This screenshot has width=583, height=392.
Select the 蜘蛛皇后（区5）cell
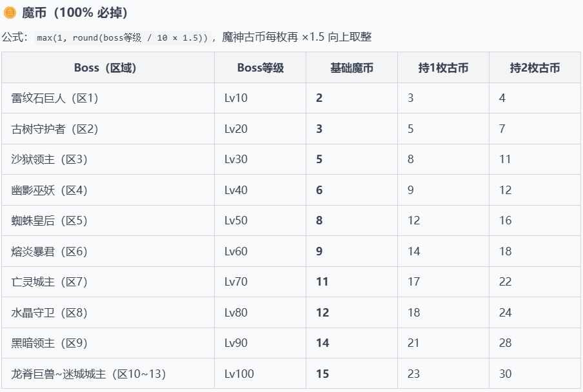49,220
